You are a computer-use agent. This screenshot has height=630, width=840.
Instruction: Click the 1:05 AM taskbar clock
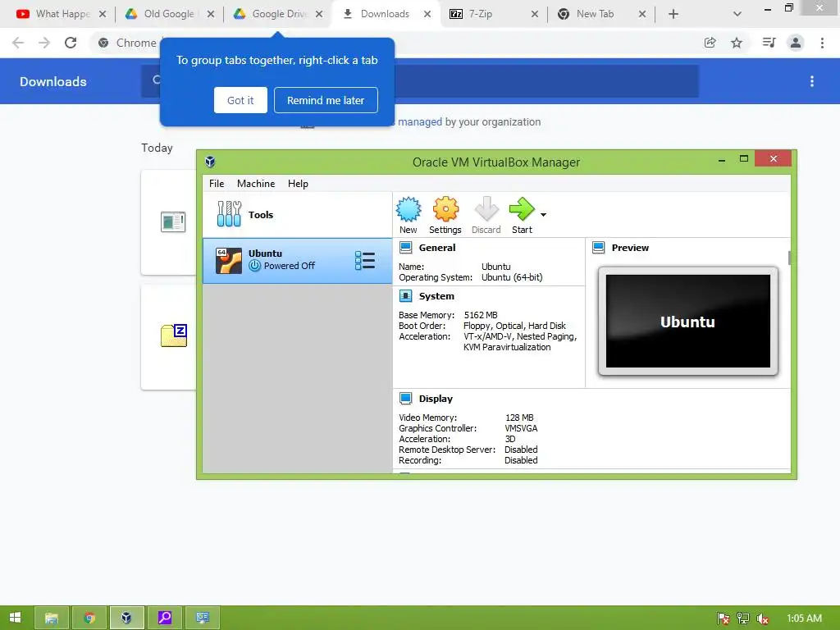click(804, 619)
